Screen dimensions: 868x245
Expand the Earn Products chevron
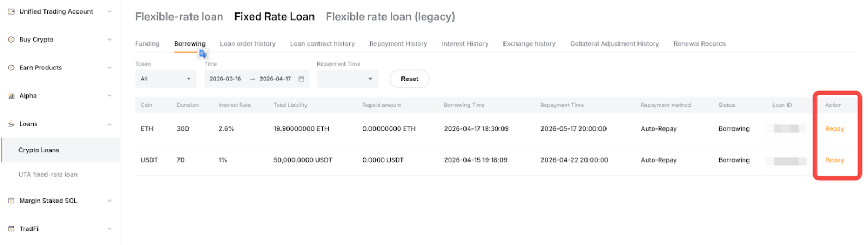point(110,68)
